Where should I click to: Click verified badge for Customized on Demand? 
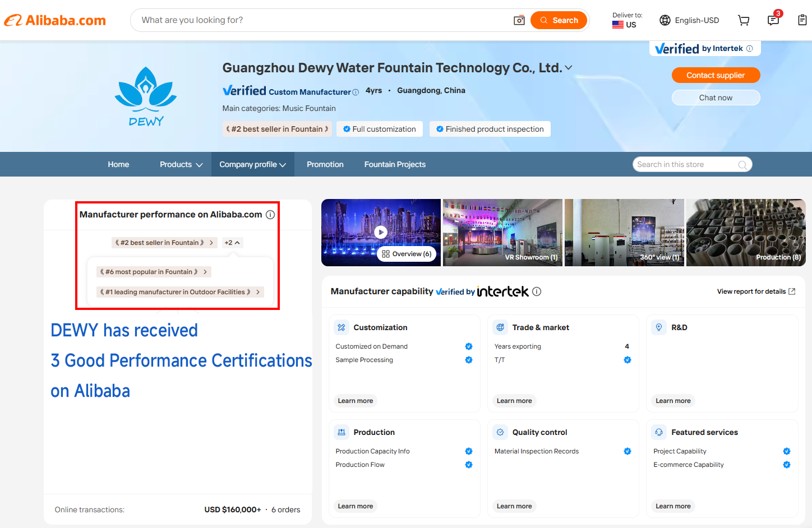coord(469,346)
